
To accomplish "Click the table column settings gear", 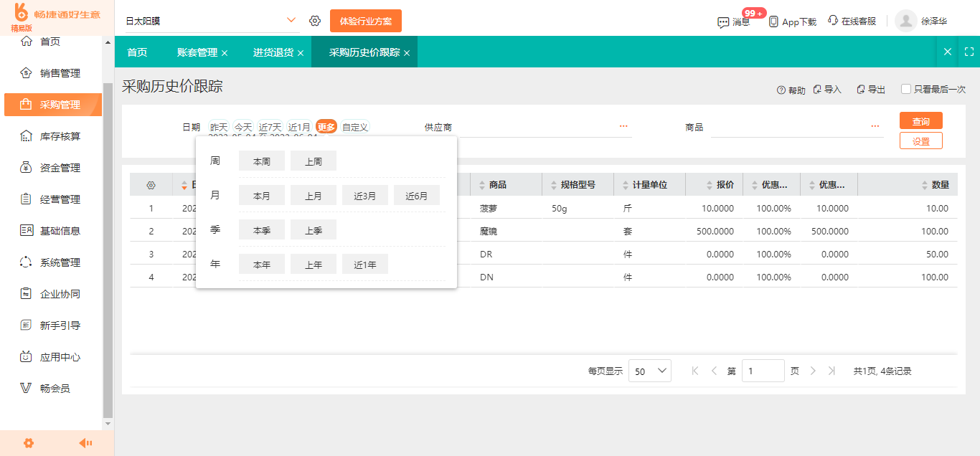I will pyautogui.click(x=151, y=184).
